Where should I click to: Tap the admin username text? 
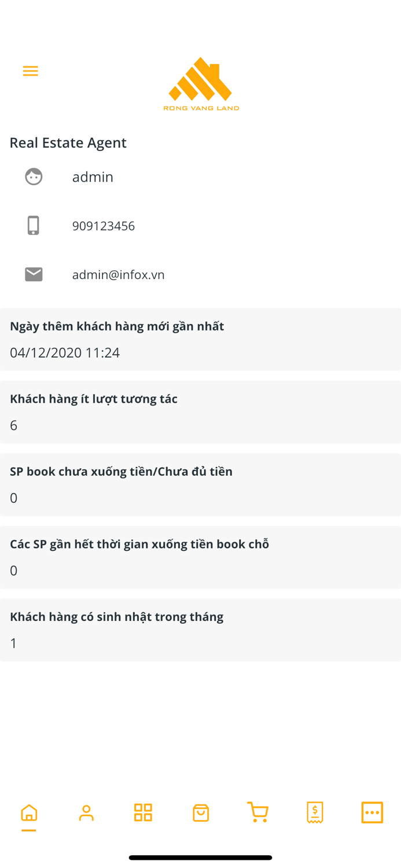coord(93,176)
